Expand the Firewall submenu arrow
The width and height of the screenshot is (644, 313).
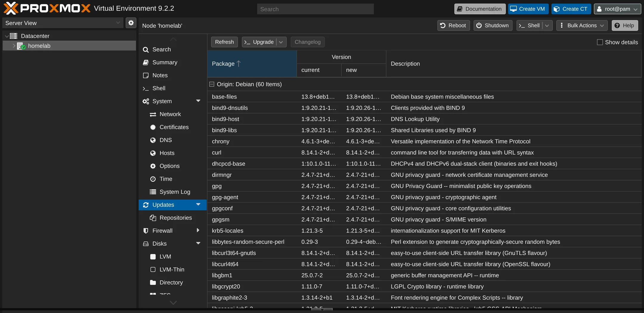point(198,231)
